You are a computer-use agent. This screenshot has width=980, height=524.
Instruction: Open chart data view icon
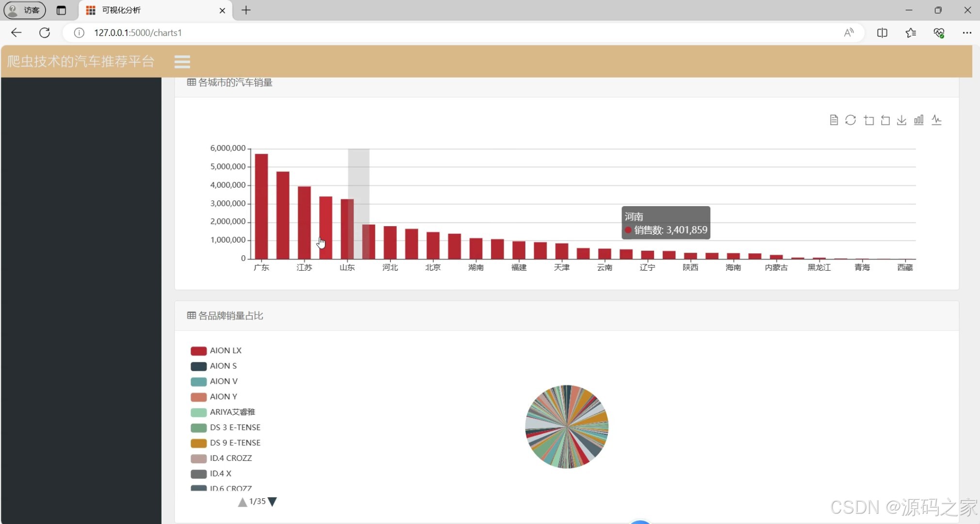pos(833,120)
